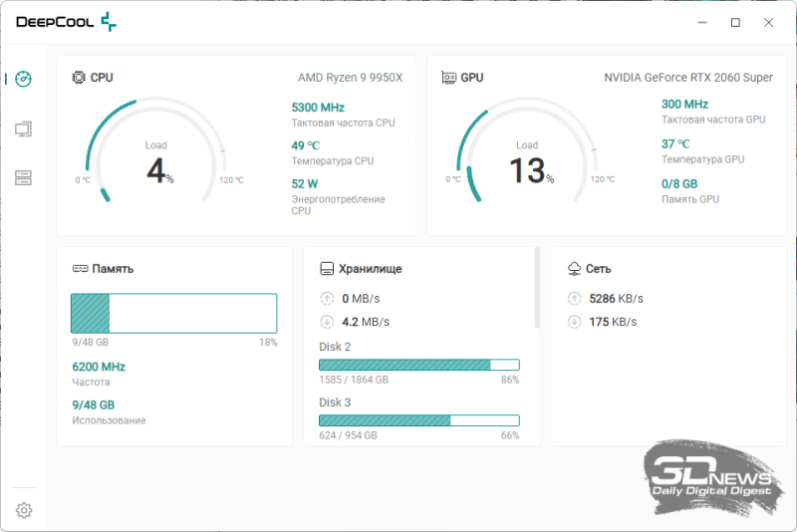The image size is (797, 532).
Task: Open settings gear in sidebar
Action: point(24,510)
